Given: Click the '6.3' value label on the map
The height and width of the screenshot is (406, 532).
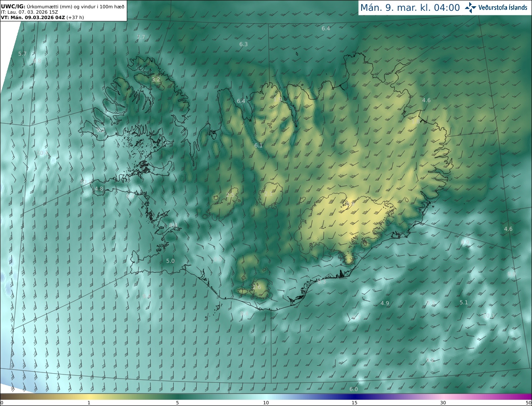Looking at the screenshot, I should pos(244,44).
